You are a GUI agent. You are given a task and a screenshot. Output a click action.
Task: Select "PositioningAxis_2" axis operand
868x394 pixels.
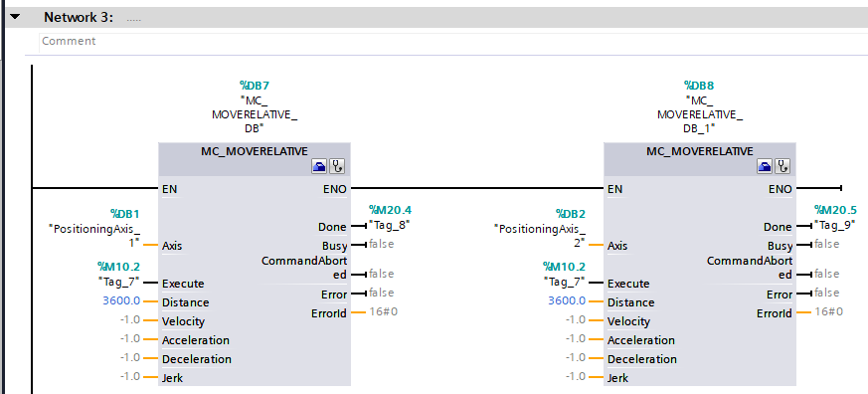tap(540, 235)
